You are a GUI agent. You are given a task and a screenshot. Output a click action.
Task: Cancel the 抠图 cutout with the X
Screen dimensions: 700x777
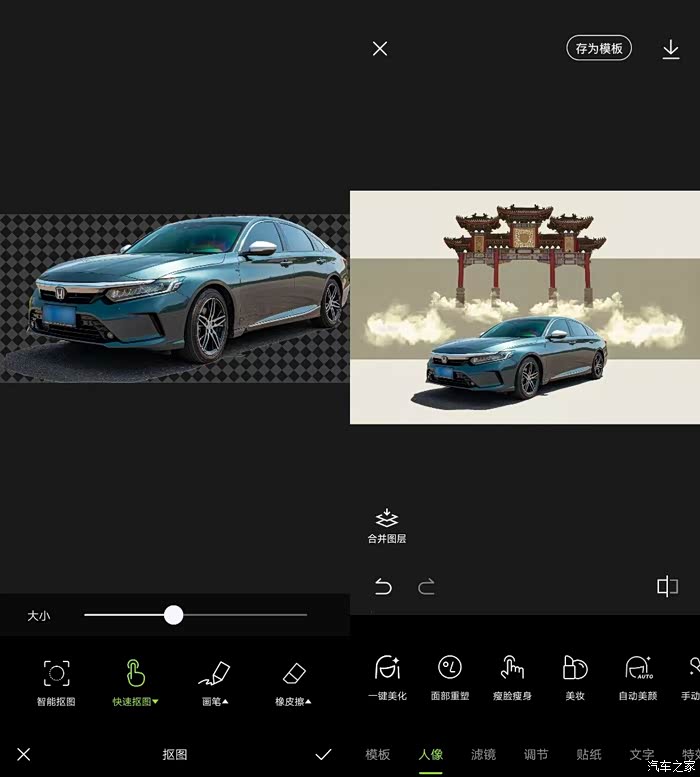click(23, 754)
